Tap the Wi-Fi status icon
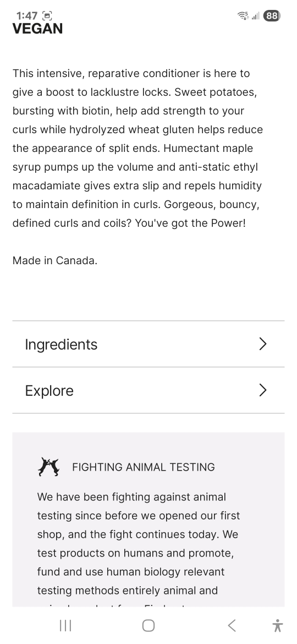The width and height of the screenshot is (297, 644). 243,16
